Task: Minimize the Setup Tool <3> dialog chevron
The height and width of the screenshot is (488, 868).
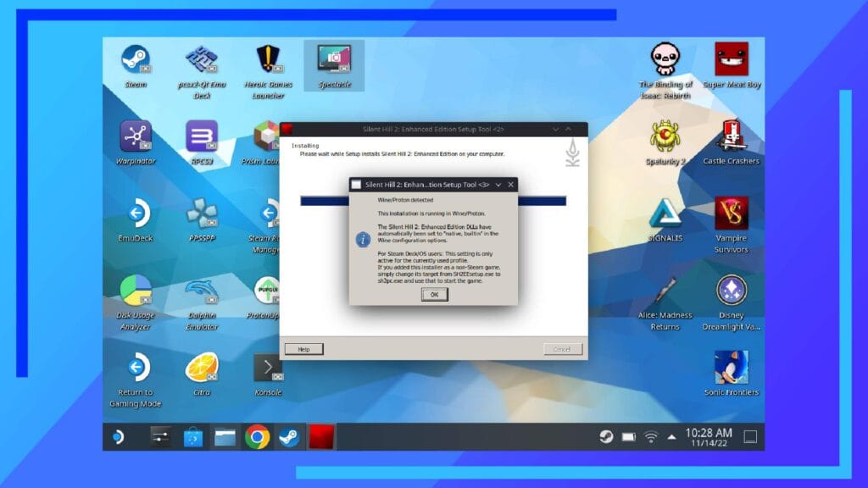Action: pyautogui.click(x=498, y=184)
